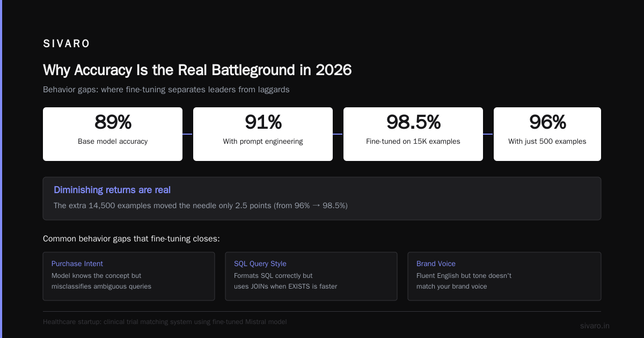Click the extra 14,500 examples explanation text
The width and height of the screenshot is (644, 338).
point(201,205)
